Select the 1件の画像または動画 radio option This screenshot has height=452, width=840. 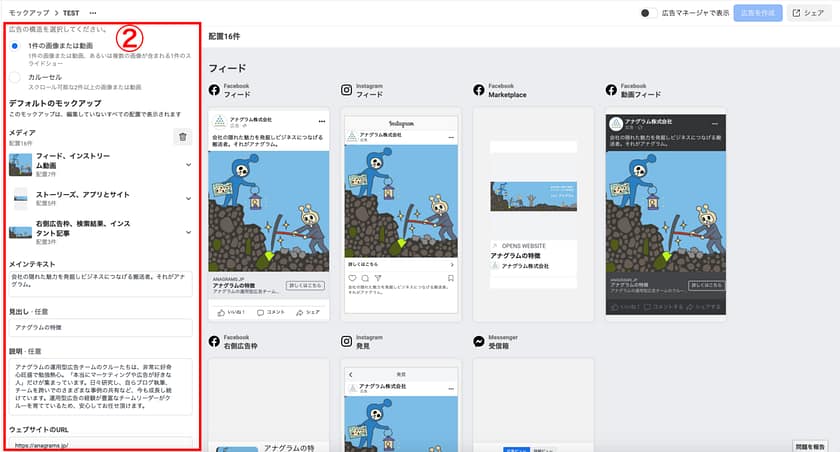click(14, 46)
